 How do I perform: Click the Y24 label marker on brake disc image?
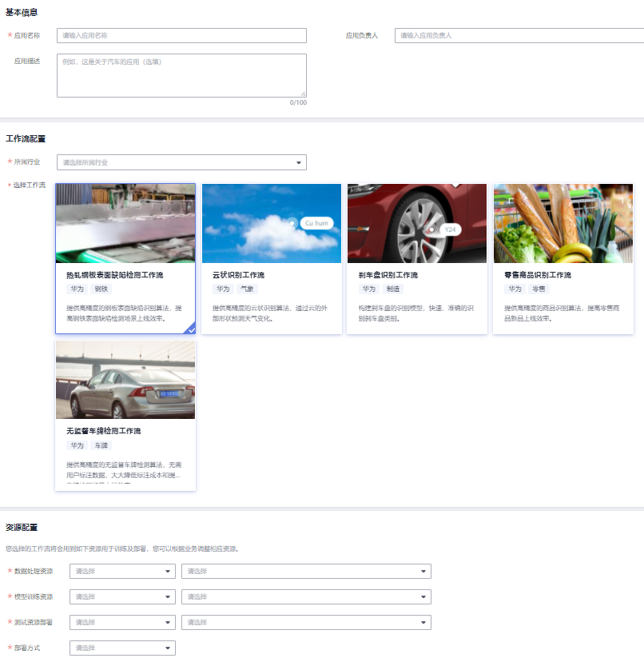[x=450, y=229]
